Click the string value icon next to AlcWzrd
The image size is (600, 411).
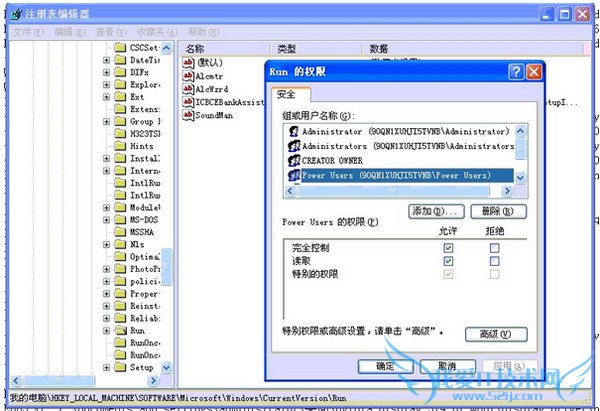(188, 89)
